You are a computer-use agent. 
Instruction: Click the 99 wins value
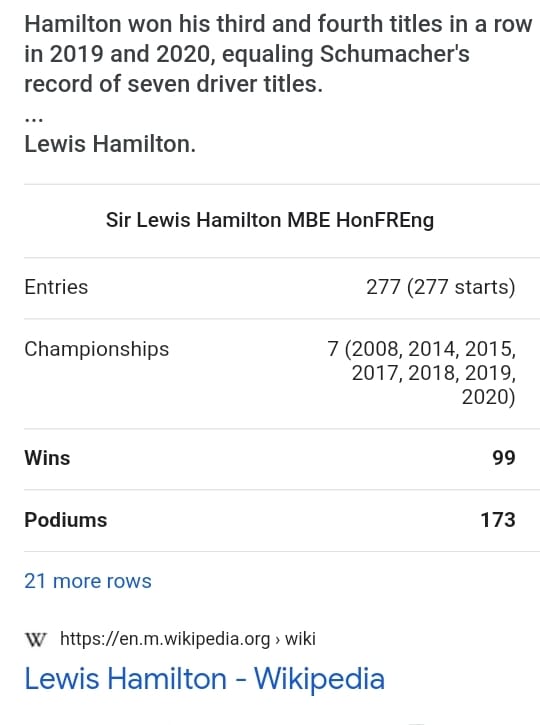503,458
